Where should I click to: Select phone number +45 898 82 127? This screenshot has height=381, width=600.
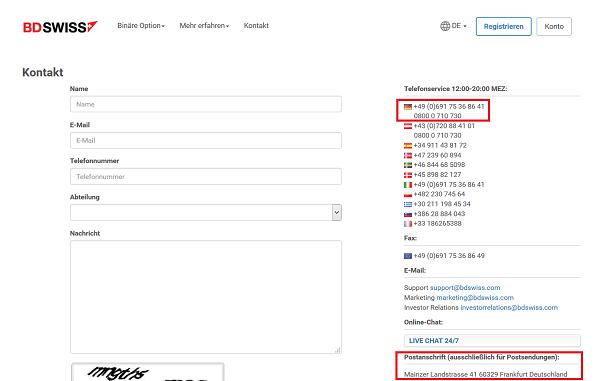(x=437, y=175)
